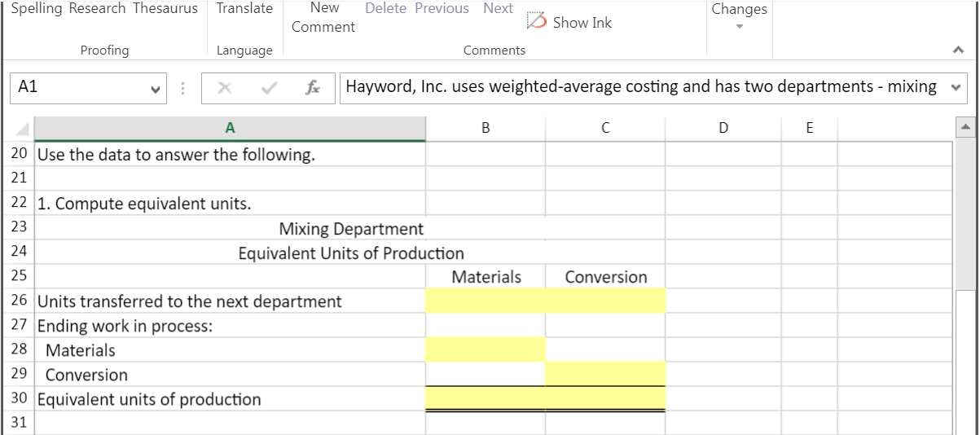The width and height of the screenshot is (980, 435).
Task: Add a New Comment
Action: (x=323, y=17)
